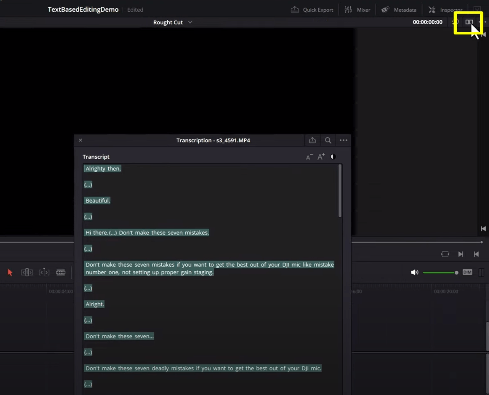Go to next edit point
Viewport: 489px width, 395px height.
click(x=461, y=254)
